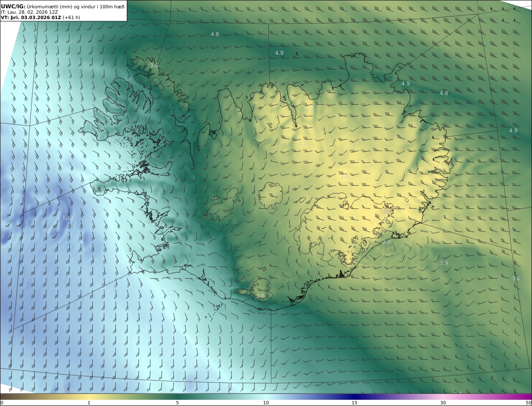Click the 'UWC/IG: Úrkomumætti (mm)' title line
532x406 pixels.
pyautogui.click(x=63, y=6)
